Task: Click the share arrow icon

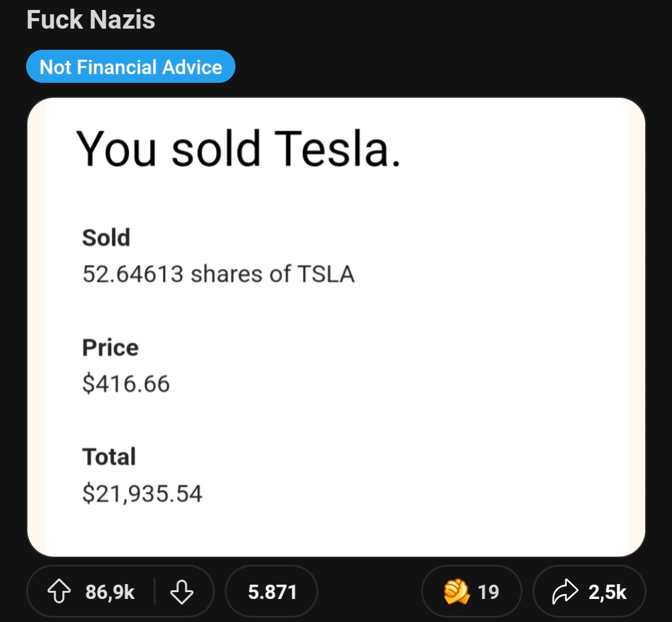Action: (565, 592)
